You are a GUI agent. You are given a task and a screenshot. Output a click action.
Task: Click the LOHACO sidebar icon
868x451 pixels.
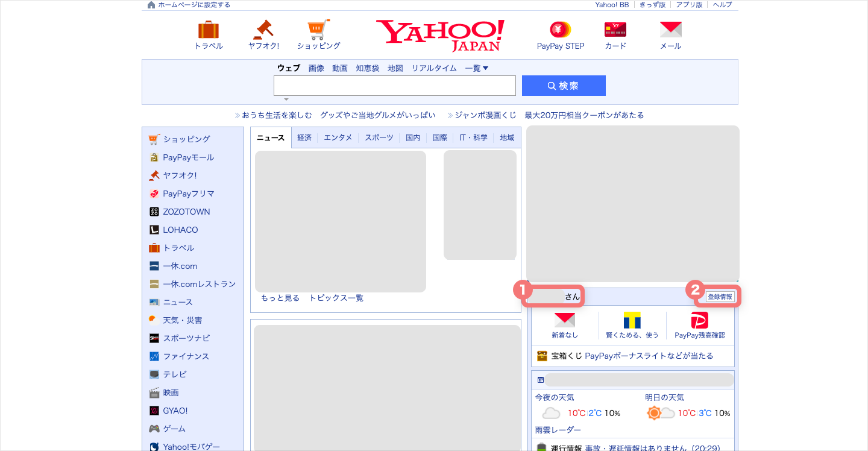click(154, 230)
